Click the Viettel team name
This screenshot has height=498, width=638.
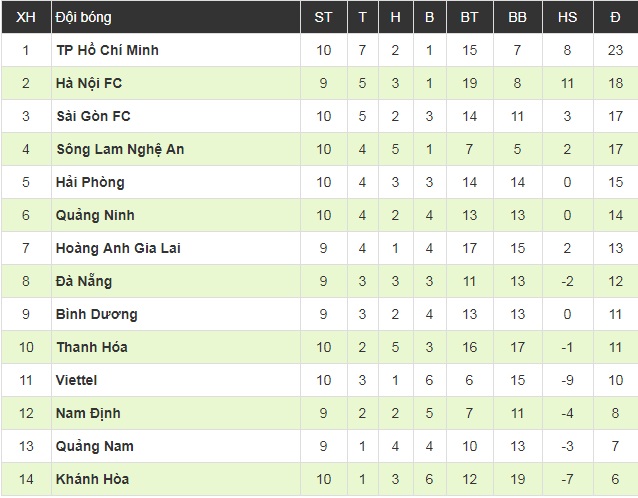point(77,380)
